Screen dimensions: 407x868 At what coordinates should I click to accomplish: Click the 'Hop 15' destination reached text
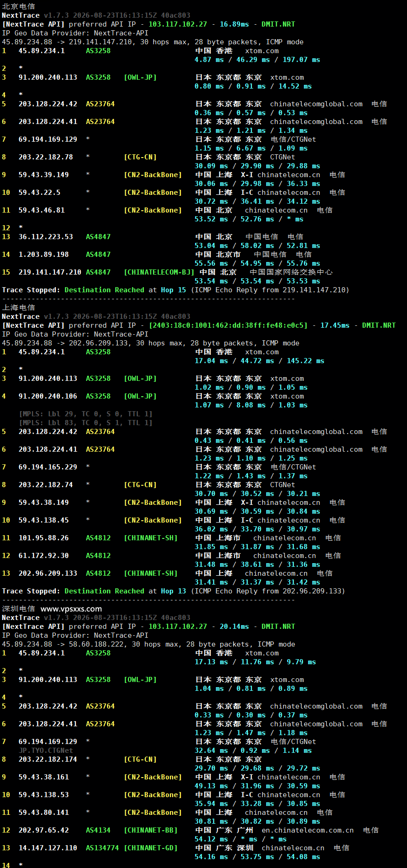(x=173, y=290)
